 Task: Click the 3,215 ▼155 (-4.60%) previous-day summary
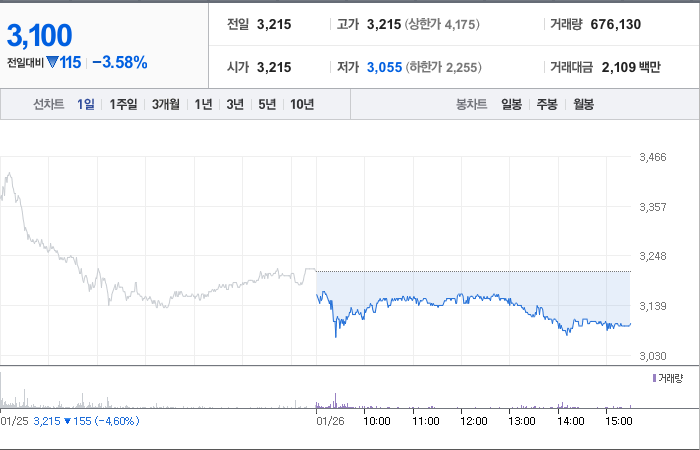(86, 421)
